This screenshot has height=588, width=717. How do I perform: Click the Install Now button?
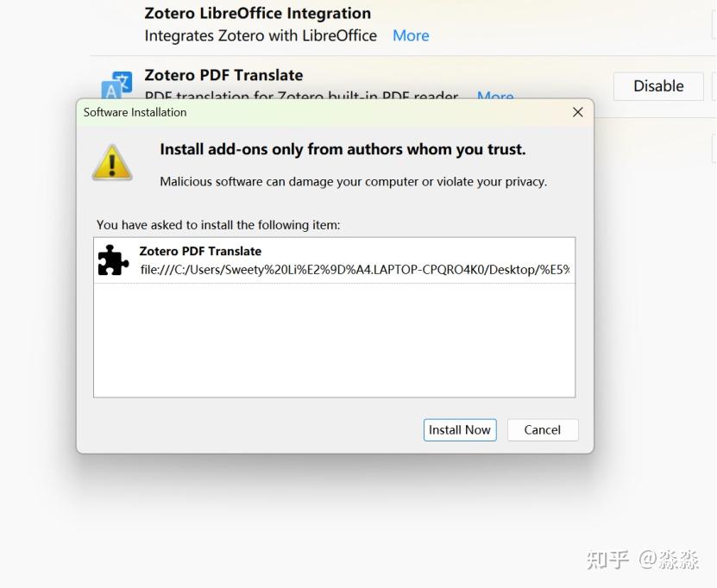[x=460, y=430]
